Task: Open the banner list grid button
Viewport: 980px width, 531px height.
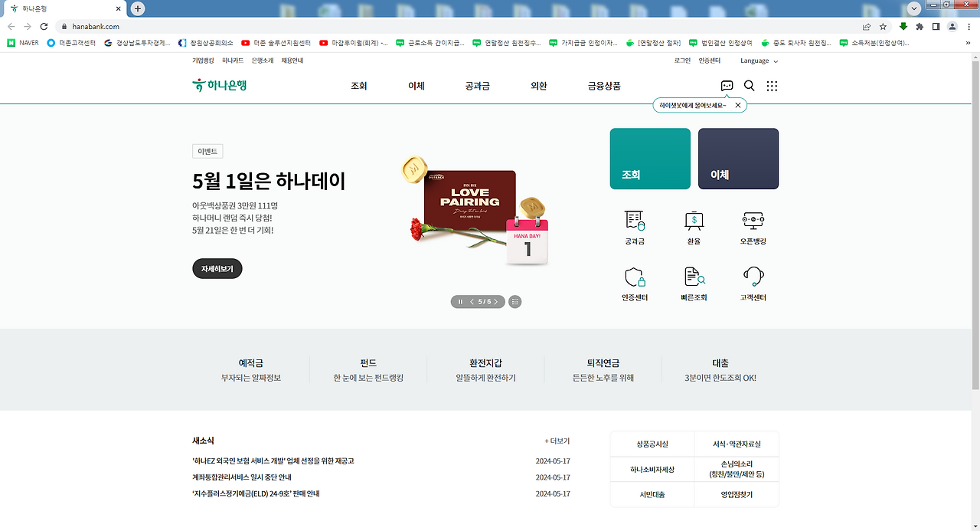Action: (x=515, y=302)
